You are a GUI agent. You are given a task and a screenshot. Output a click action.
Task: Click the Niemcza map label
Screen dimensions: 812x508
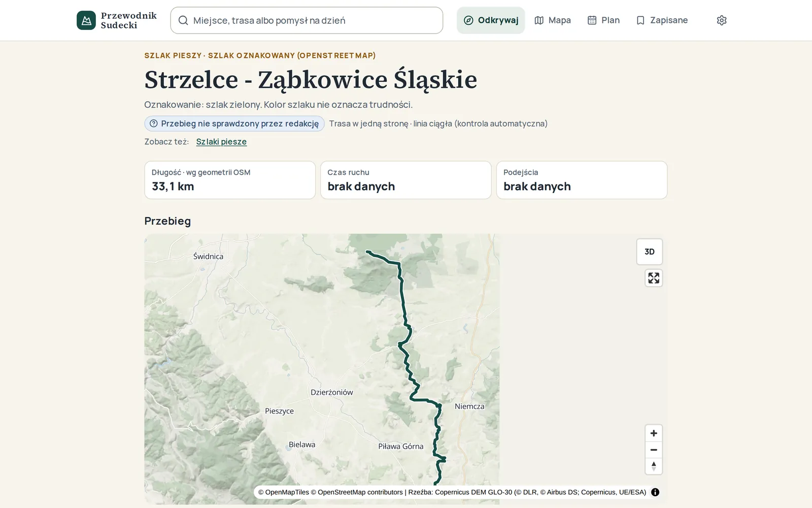coord(469,406)
